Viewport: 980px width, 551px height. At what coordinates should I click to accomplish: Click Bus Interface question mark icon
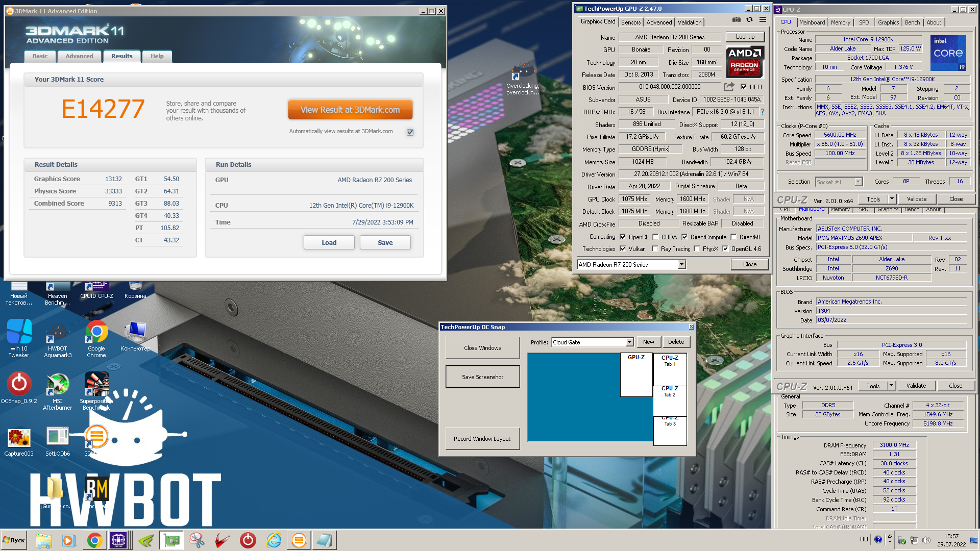click(x=763, y=112)
